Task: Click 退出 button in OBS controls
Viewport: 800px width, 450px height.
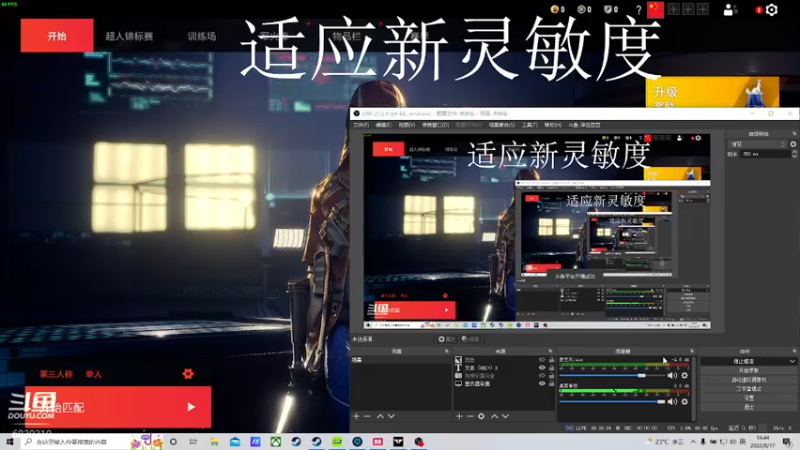Action: 748,407
